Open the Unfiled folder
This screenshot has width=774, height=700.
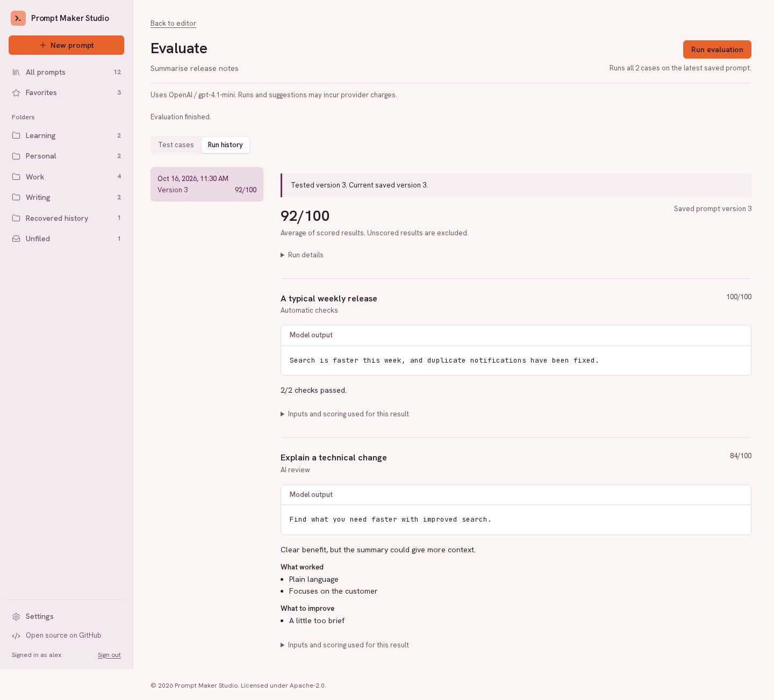coord(66,239)
